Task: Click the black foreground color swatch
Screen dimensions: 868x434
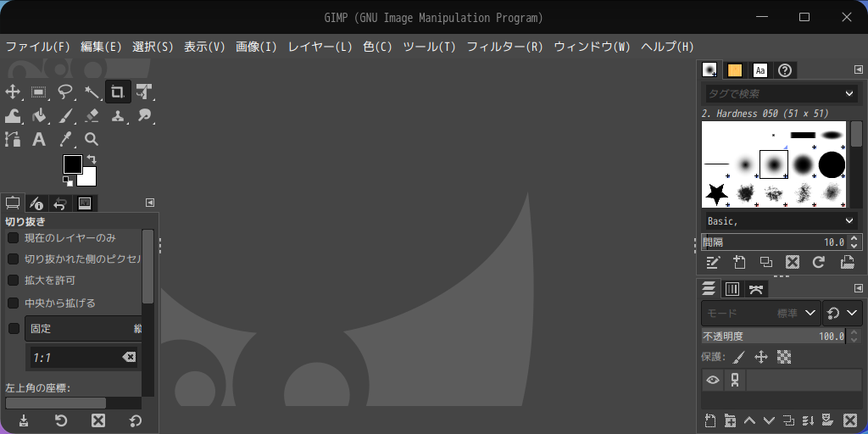Action: 73,164
